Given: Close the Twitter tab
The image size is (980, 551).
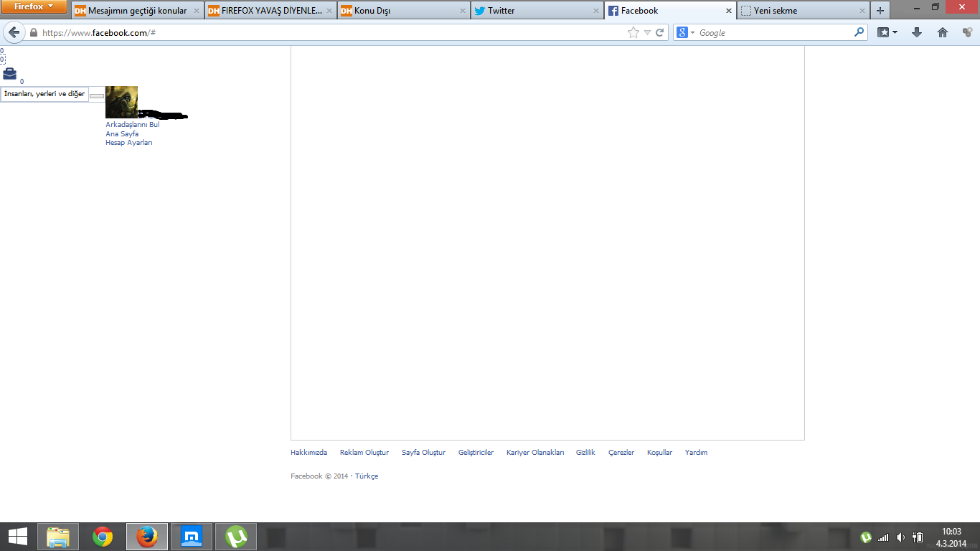Looking at the screenshot, I should pyautogui.click(x=596, y=11).
